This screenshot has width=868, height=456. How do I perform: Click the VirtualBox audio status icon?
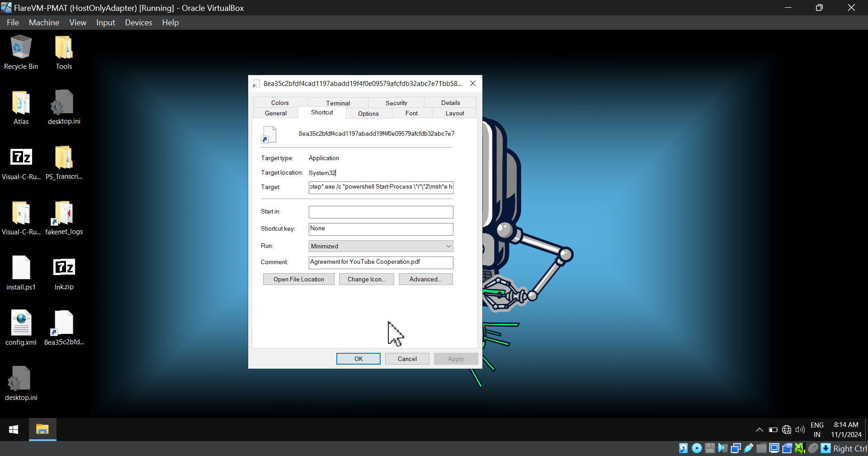[723, 448]
